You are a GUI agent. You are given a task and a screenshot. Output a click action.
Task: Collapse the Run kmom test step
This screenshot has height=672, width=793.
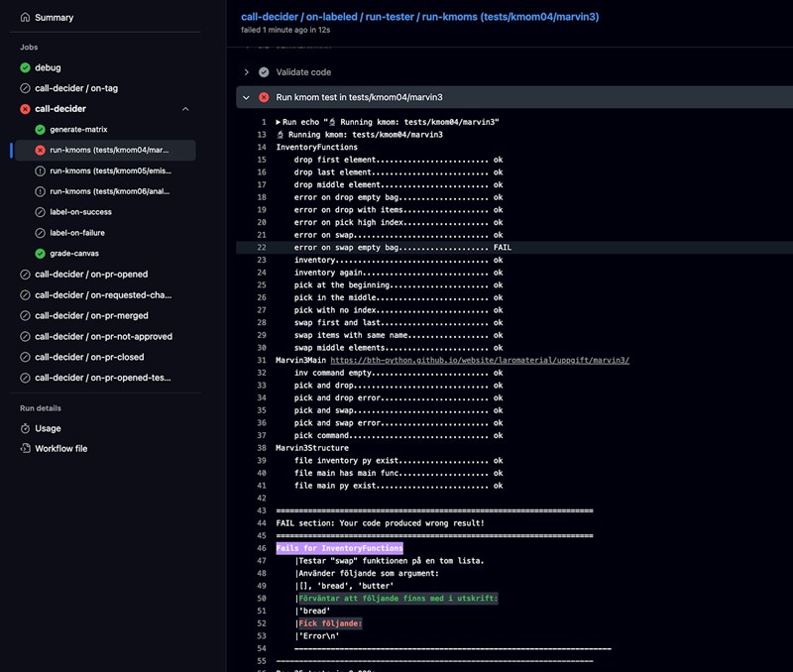[x=246, y=97]
